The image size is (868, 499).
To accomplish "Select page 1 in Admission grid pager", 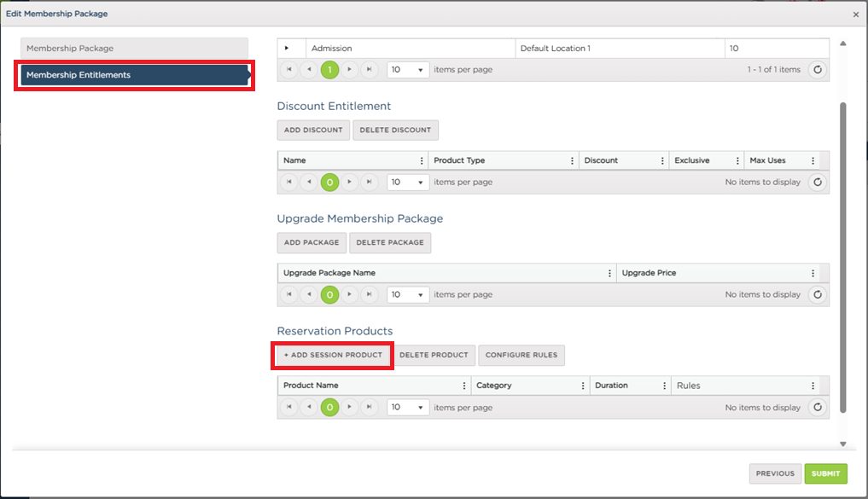I will click(x=330, y=70).
